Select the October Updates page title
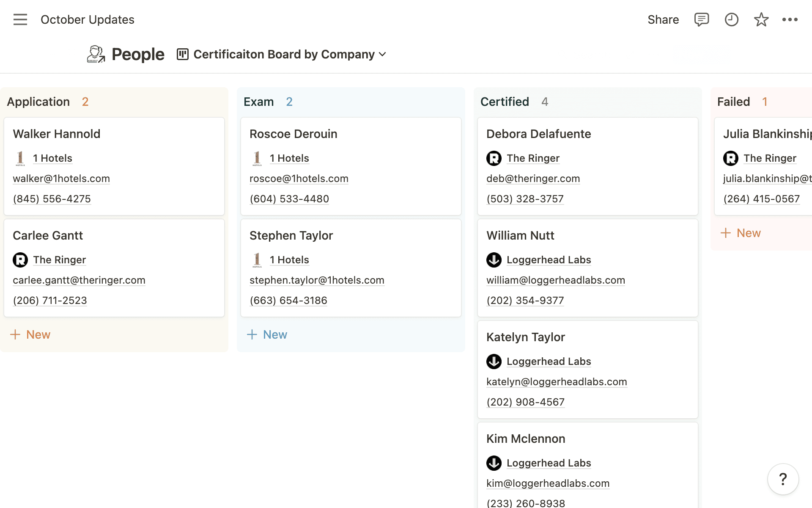The height and width of the screenshot is (508, 812). click(87, 19)
